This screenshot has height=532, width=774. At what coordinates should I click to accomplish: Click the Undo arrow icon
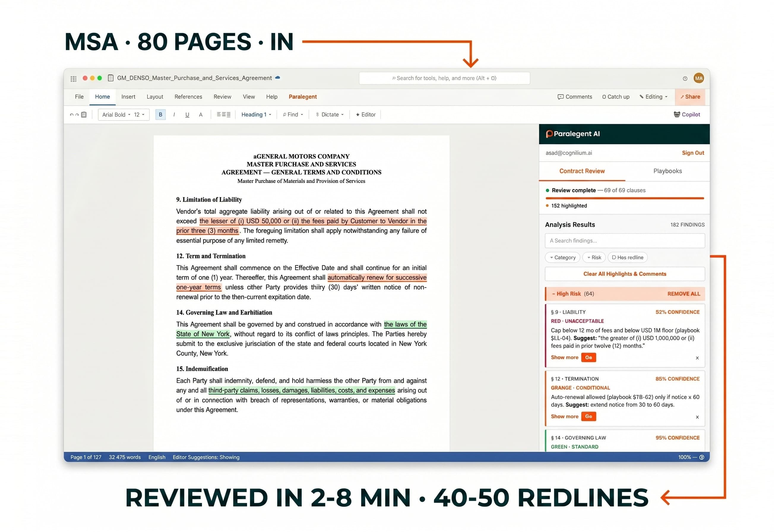71,115
